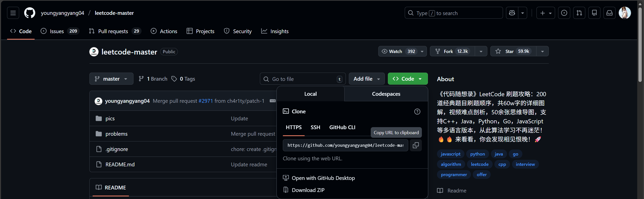View the 0 Tags link
The height and width of the screenshot is (199, 644).
click(x=183, y=79)
